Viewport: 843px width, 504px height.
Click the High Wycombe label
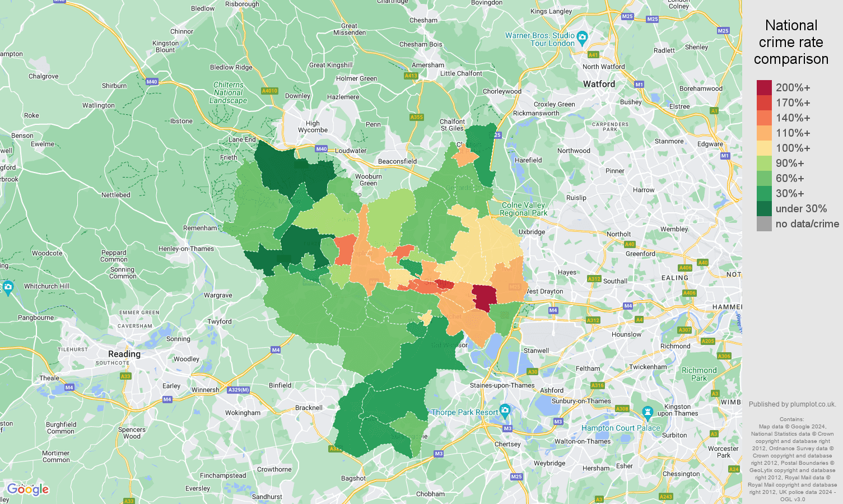[x=313, y=127]
